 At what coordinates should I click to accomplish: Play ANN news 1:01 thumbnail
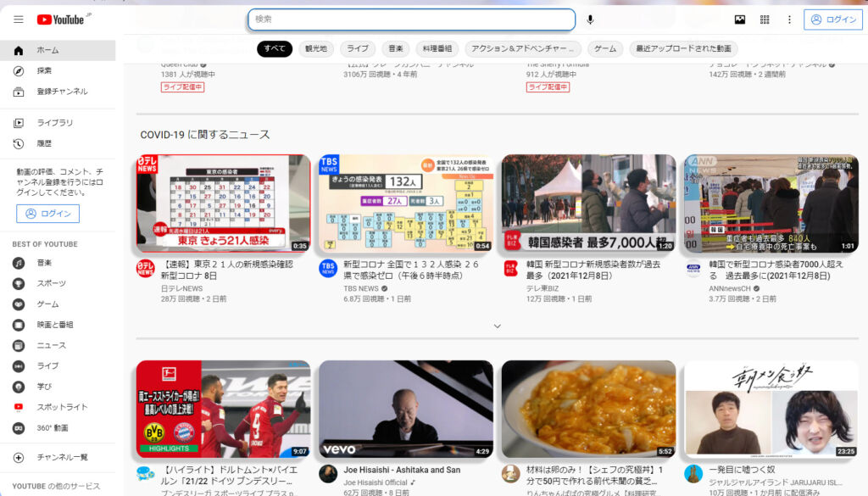pos(771,203)
